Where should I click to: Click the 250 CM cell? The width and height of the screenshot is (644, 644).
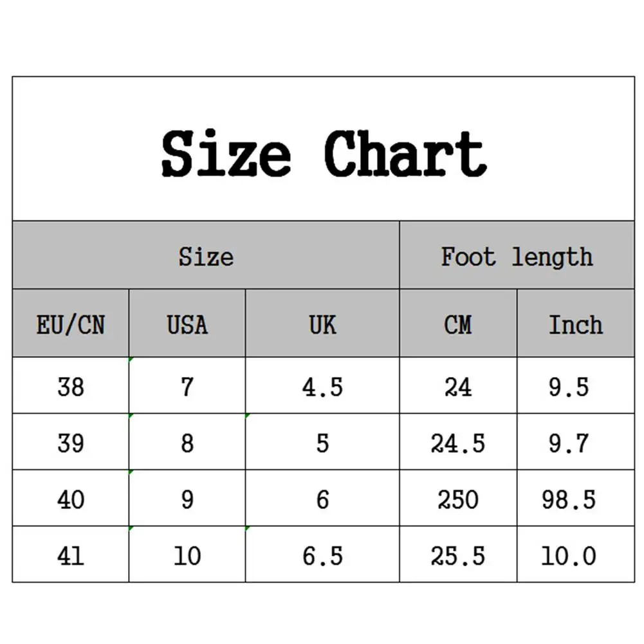[x=458, y=499]
